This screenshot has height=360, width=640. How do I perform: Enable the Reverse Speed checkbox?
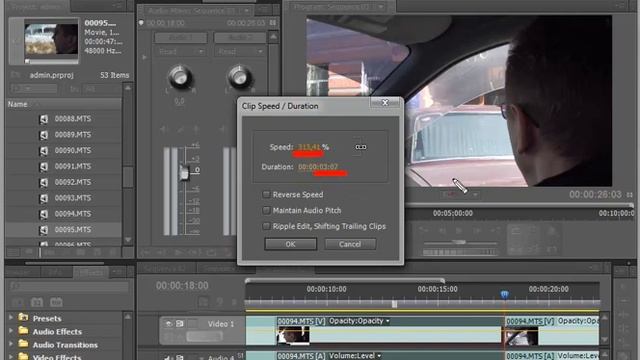tap(266, 195)
